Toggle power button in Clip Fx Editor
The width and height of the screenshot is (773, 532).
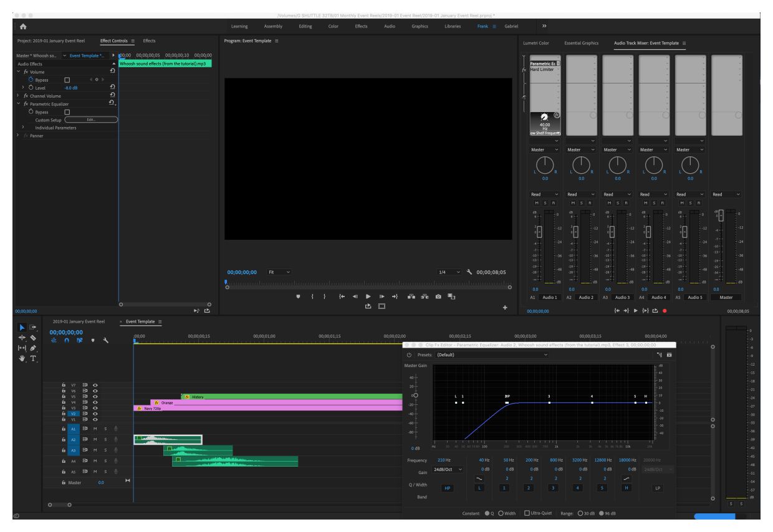pos(410,354)
